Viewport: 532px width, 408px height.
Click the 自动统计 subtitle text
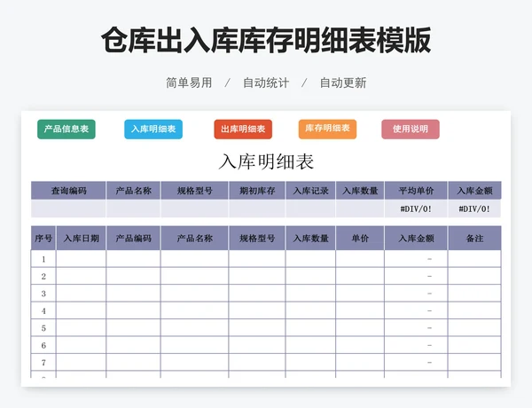[266, 82]
